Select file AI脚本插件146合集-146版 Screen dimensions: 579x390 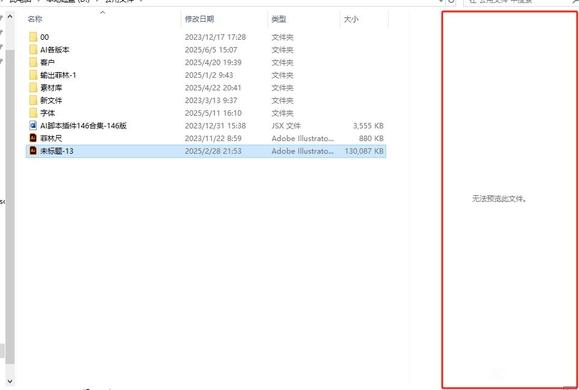83,126
